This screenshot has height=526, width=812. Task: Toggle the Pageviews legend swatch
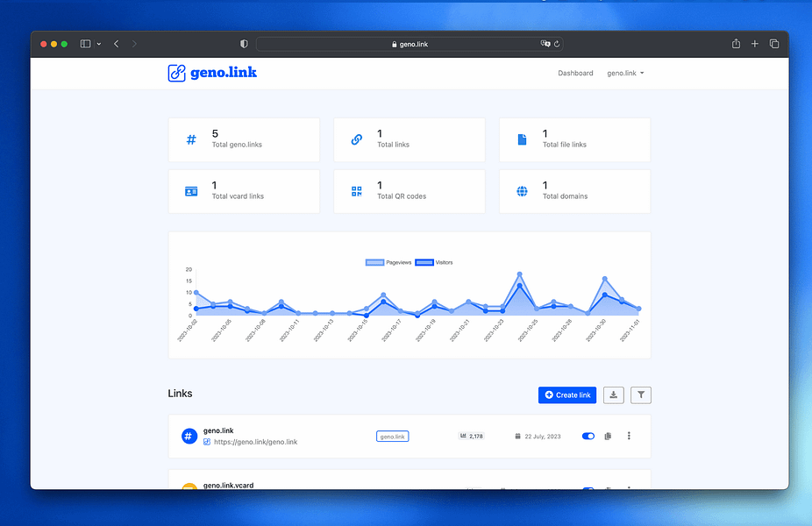[374, 262]
